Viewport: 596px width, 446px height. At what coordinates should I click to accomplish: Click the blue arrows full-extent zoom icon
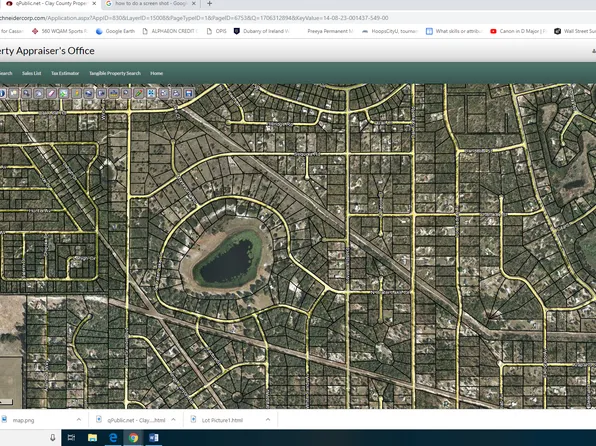pos(151,93)
